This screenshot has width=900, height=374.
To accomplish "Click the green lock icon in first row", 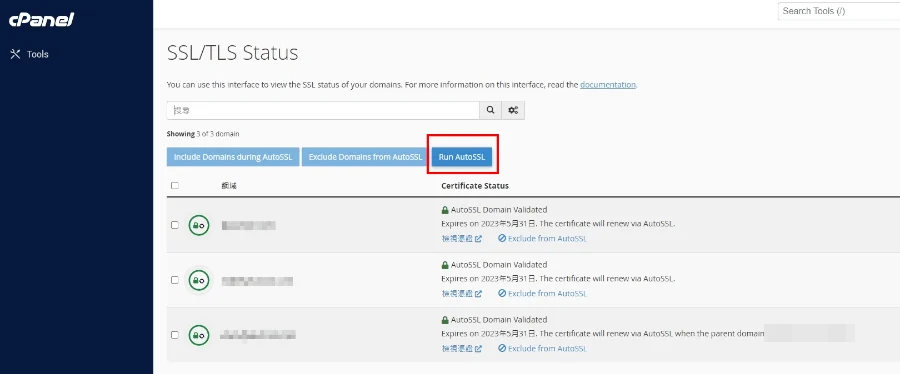I will tap(199, 225).
